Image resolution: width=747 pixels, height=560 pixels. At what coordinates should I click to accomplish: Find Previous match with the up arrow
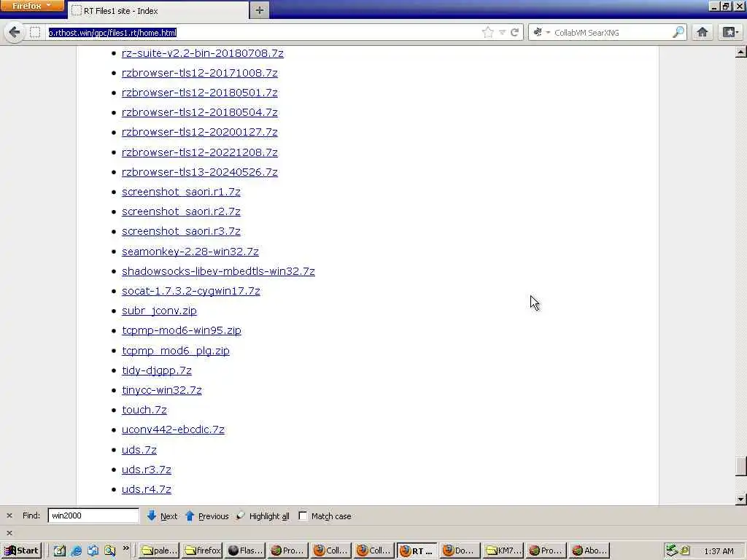point(206,516)
